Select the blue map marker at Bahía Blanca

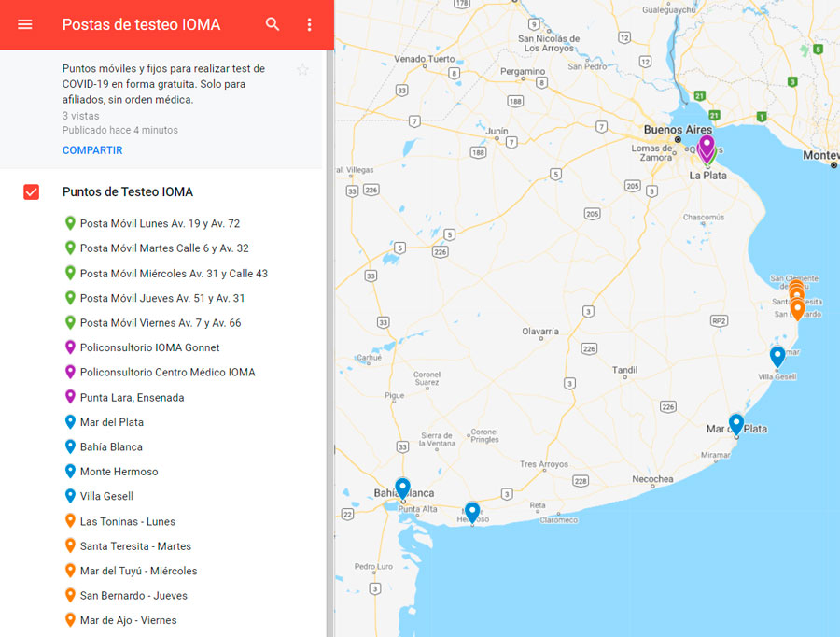[x=403, y=489]
